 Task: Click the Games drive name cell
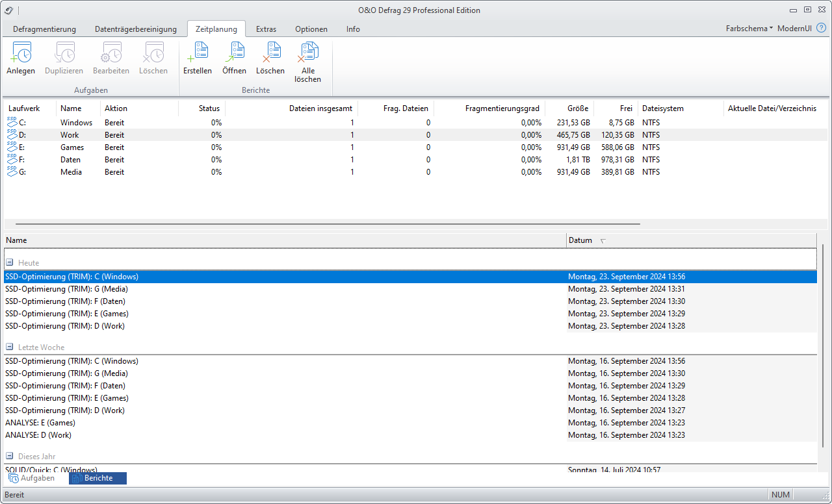[72, 147]
